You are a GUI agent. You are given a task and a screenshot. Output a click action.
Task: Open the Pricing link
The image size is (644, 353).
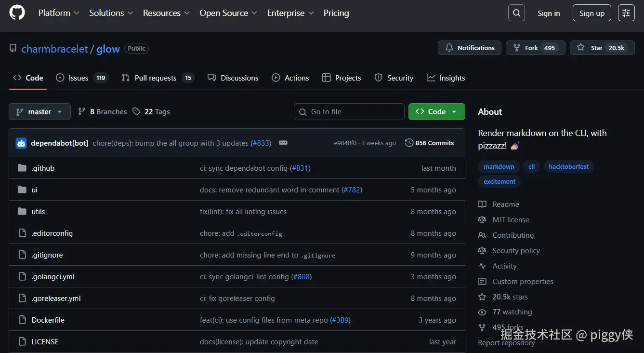(x=336, y=13)
